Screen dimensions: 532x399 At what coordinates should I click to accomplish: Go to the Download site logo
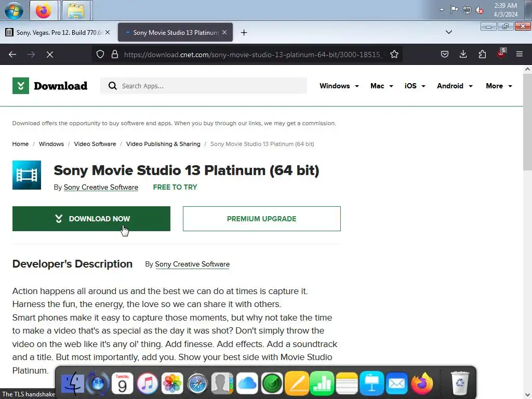tap(50, 86)
